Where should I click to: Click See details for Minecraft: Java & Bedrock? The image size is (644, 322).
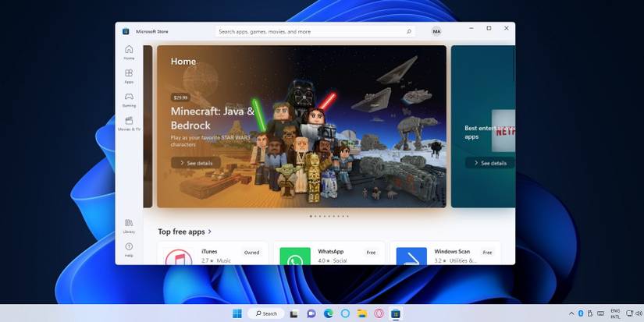click(x=196, y=163)
